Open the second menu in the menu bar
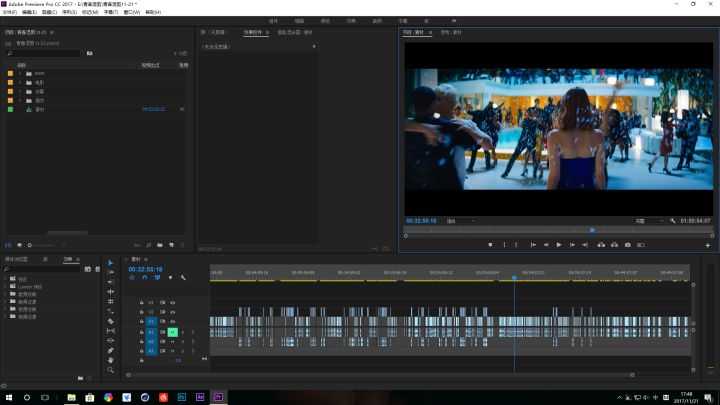 click(29, 12)
